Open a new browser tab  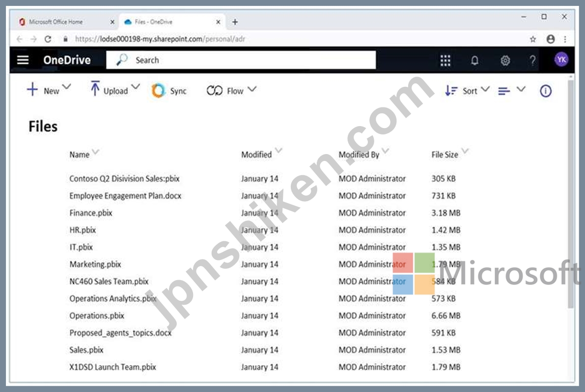(x=235, y=22)
